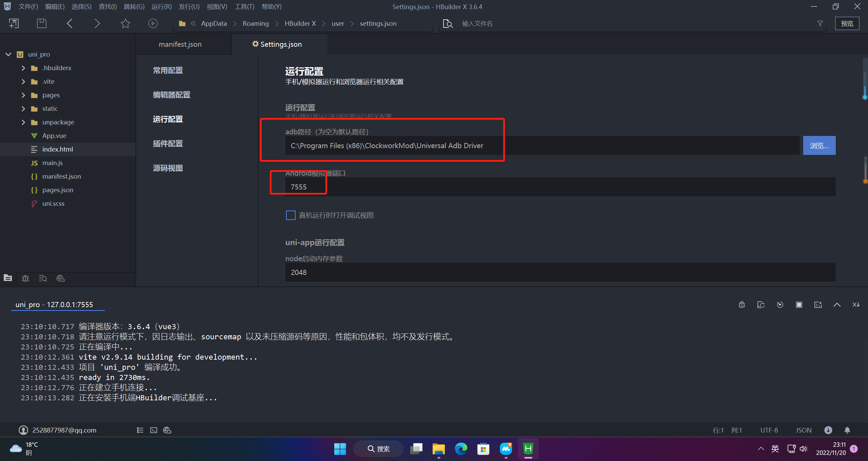Click the JSON language mode status entry
This screenshot has width=868, height=461.
[x=804, y=430]
